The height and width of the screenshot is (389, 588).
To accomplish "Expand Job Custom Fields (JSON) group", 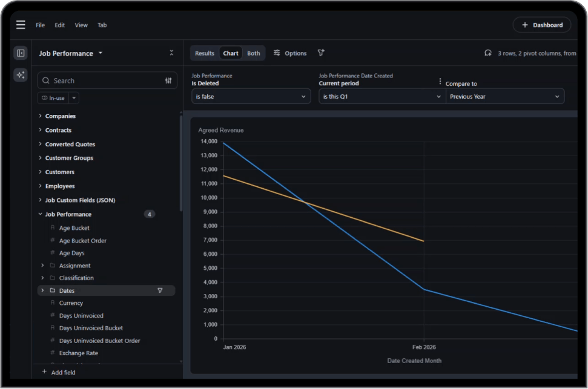I will [40, 200].
